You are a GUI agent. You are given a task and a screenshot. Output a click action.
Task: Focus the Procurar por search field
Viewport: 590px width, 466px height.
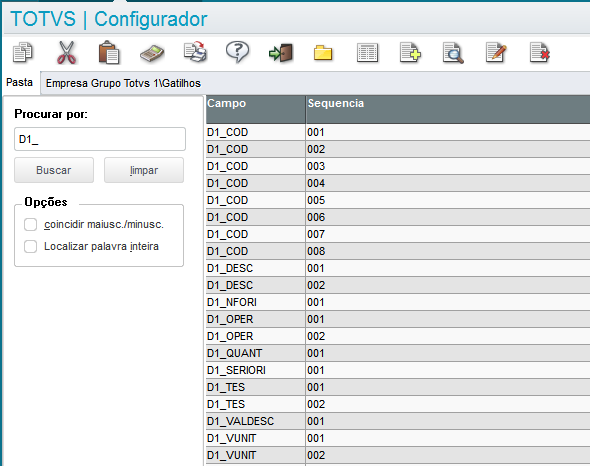100,139
